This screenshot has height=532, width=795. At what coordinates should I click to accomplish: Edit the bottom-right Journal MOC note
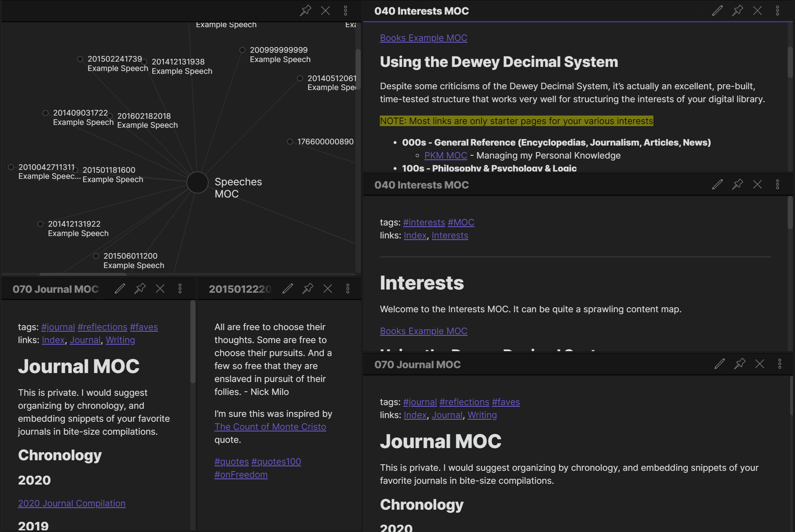tap(719, 364)
